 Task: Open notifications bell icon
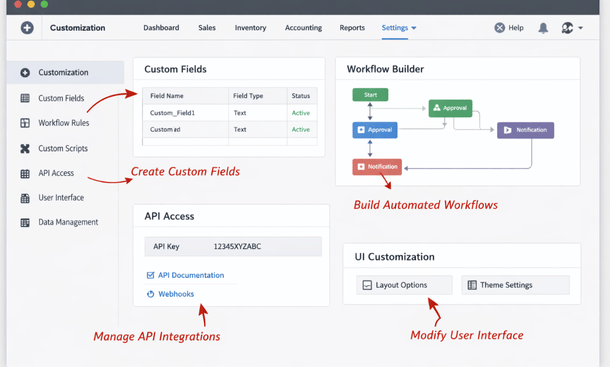point(543,28)
